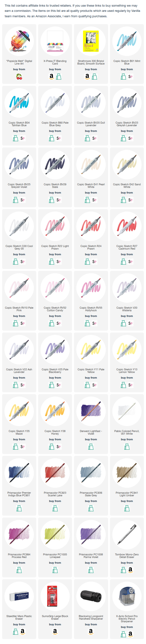Open Amazon link for X-Press IT Blending Card
Viewport: 146px width, 644px height.
coord(51,77)
